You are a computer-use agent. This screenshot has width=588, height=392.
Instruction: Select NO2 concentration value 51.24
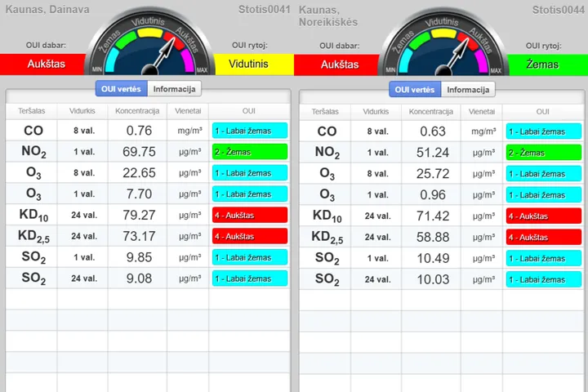(433, 152)
